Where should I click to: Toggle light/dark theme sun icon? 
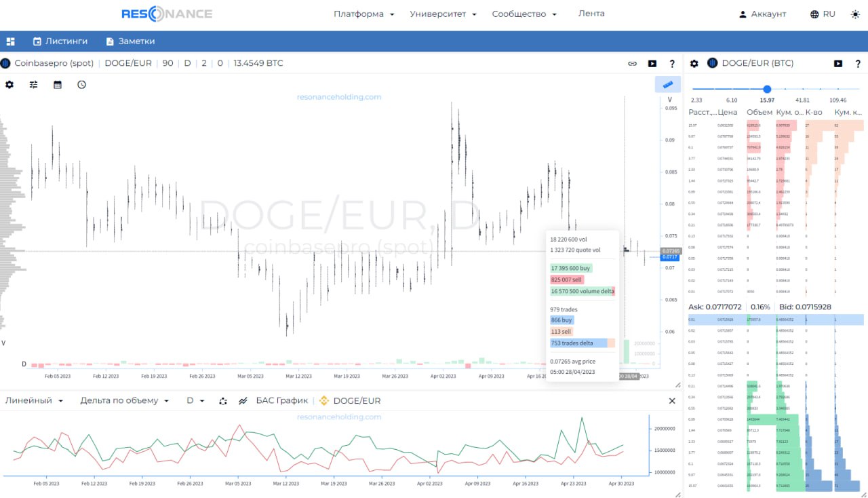coord(855,14)
